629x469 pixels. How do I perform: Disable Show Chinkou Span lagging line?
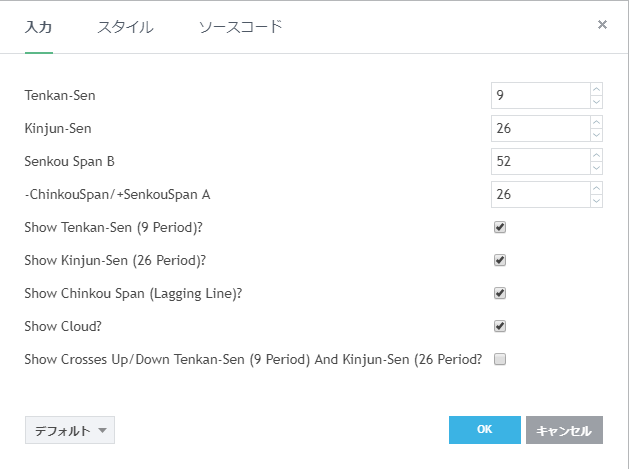coord(500,293)
